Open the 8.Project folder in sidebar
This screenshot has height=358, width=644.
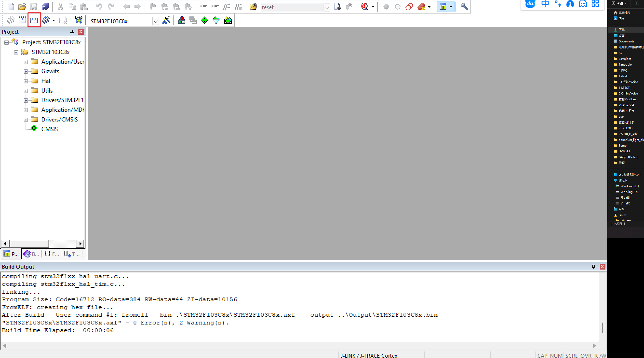(624, 59)
